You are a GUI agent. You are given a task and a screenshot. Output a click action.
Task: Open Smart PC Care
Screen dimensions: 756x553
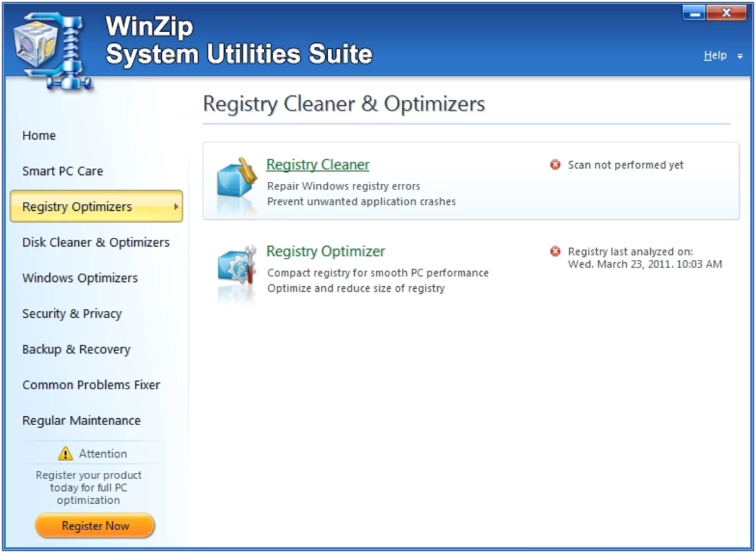(x=63, y=171)
